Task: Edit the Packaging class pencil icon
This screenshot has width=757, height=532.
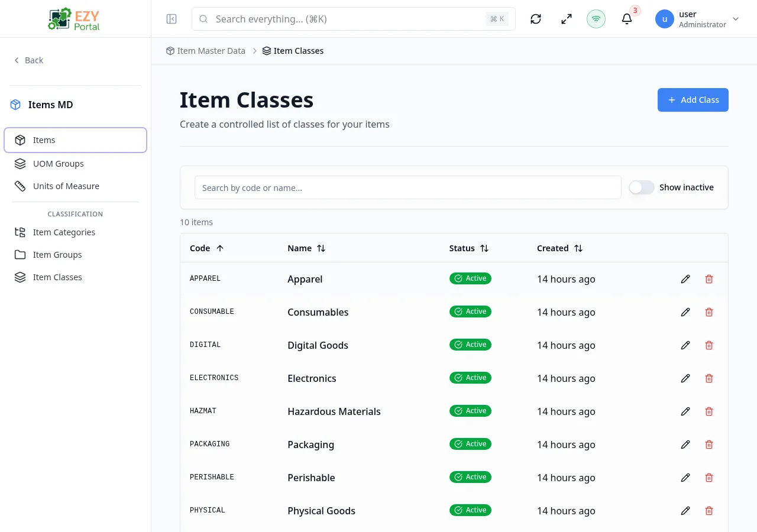Action: pos(685,445)
